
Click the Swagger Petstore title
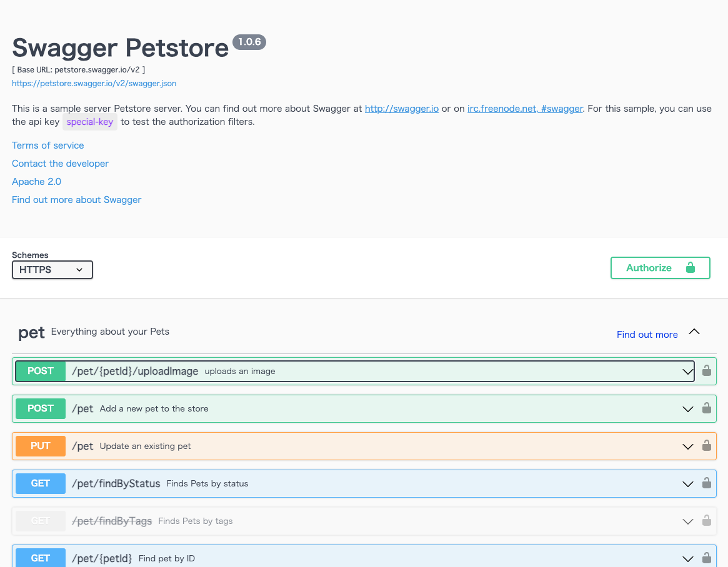(120, 47)
